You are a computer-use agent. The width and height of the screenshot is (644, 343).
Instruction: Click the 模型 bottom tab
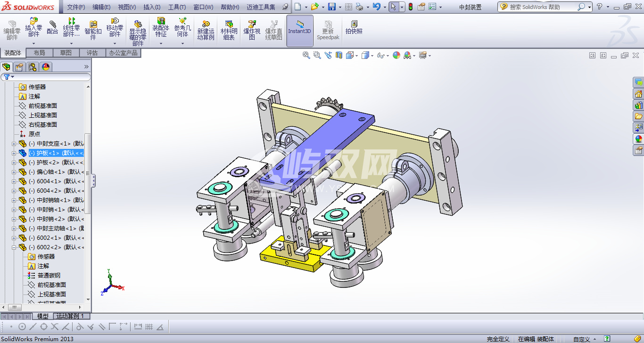43,316
